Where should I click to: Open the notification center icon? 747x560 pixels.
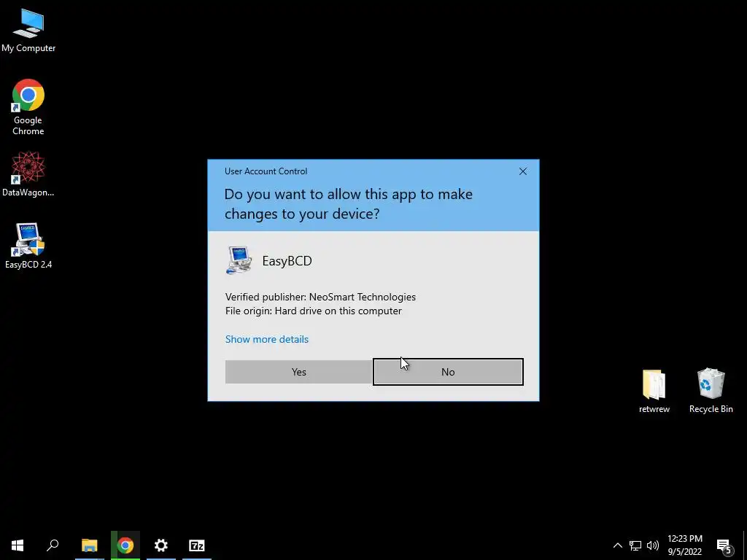click(x=724, y=546)
